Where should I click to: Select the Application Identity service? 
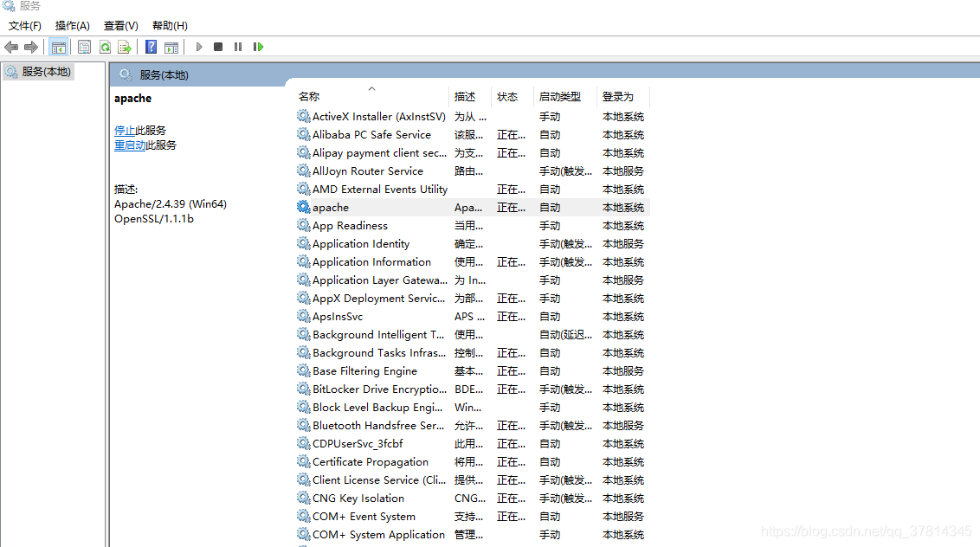point(472,243)
